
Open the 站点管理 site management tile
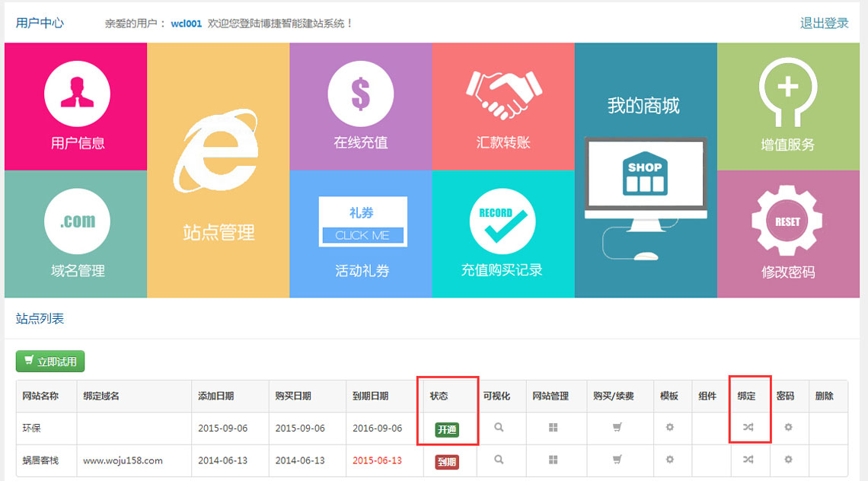pyautogui.click(x=218, y=170)
